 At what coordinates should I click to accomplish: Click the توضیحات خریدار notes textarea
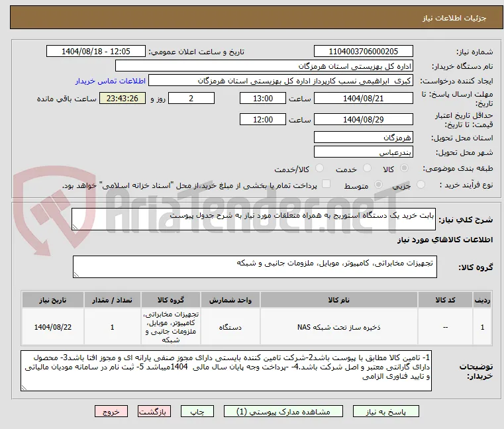coord(227,371)
